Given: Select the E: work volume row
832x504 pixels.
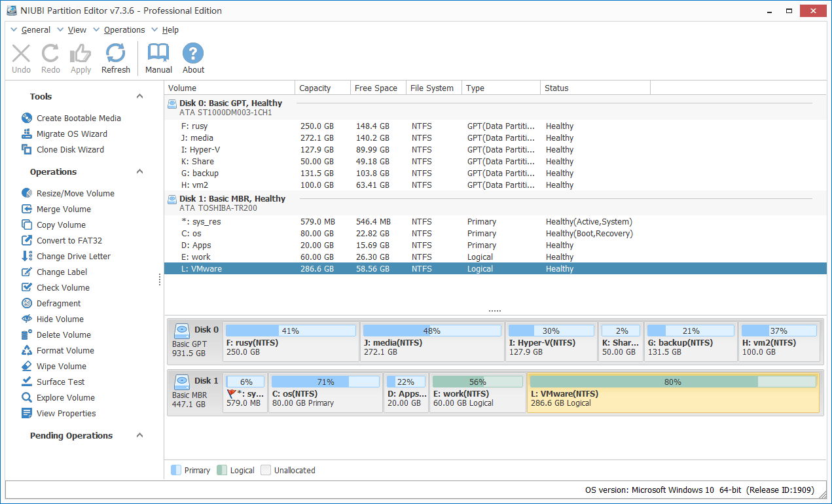Looking at the screenshot, I should 496,257.
